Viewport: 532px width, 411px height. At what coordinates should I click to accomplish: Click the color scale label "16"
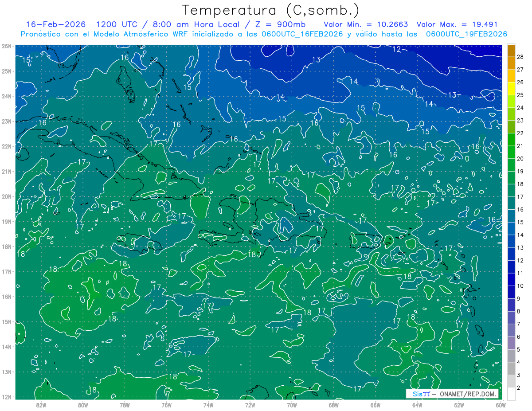tap(520, 209)
